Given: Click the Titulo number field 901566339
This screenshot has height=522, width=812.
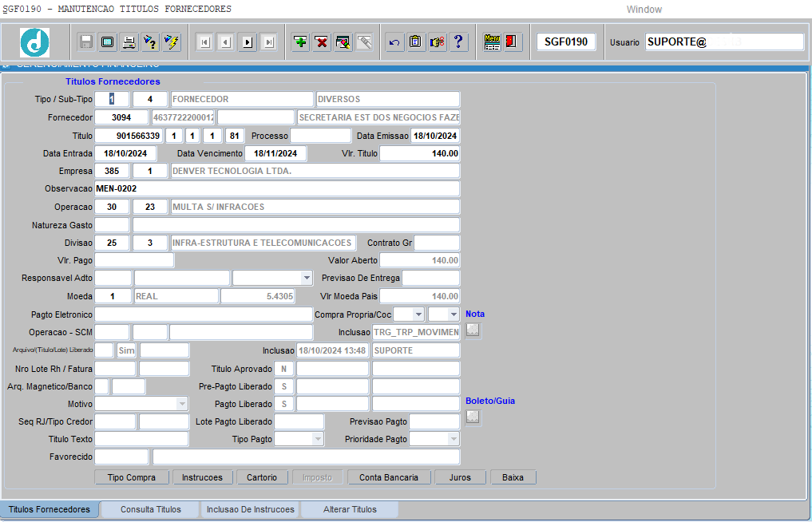Looking at the screenshot, I should tap(129, 136).
